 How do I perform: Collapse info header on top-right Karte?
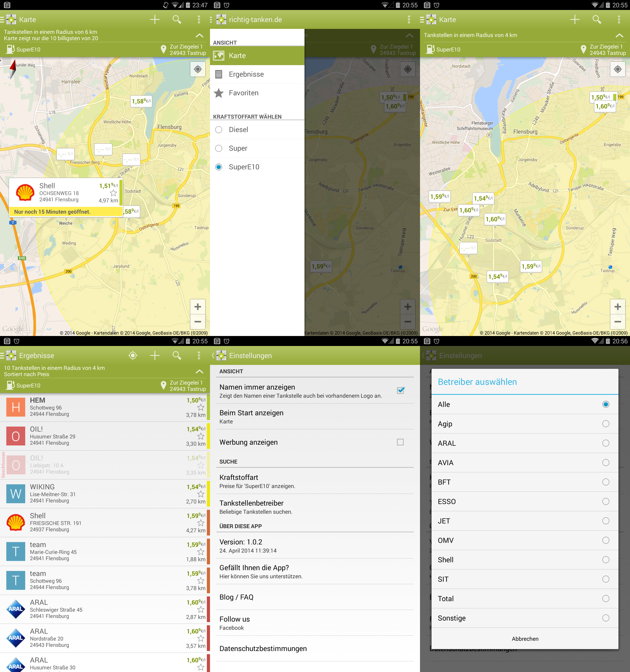tap(619, 35)
